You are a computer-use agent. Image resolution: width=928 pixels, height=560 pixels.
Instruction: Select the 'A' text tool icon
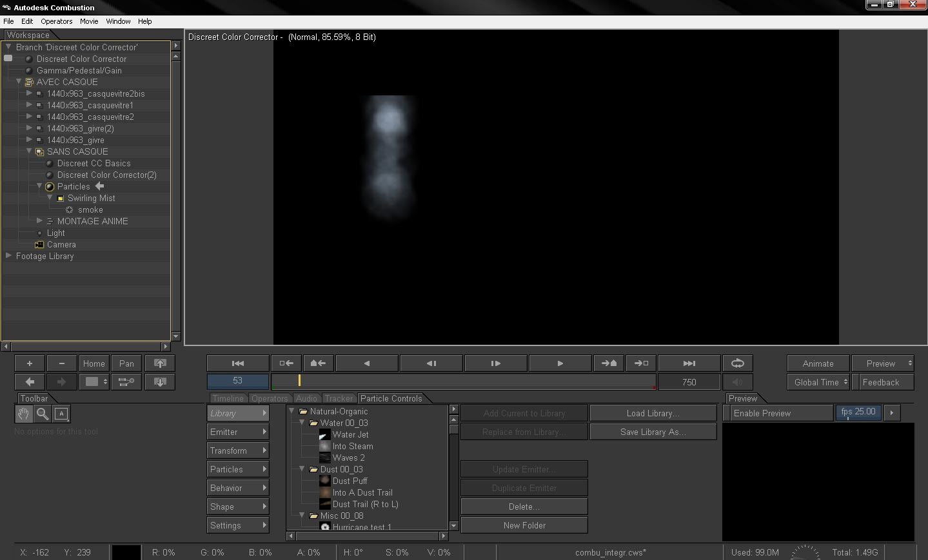[x=61, y=414]
